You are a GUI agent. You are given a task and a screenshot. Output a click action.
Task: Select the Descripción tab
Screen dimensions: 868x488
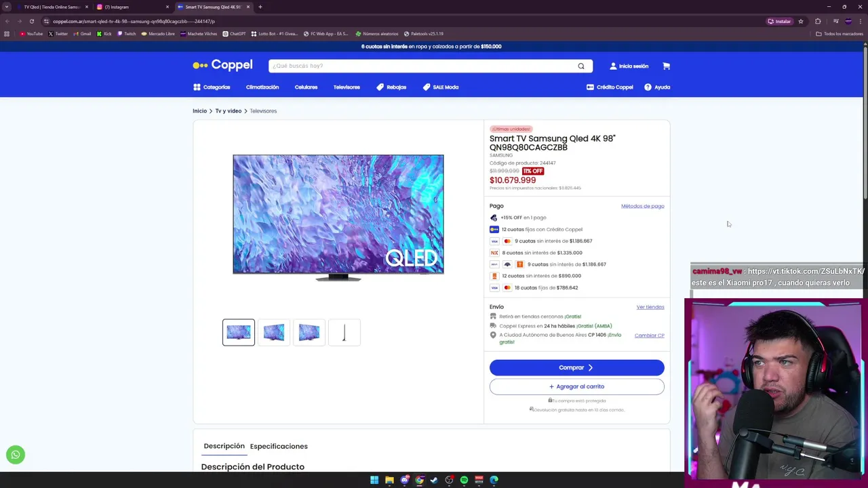[x=224, y=446]
